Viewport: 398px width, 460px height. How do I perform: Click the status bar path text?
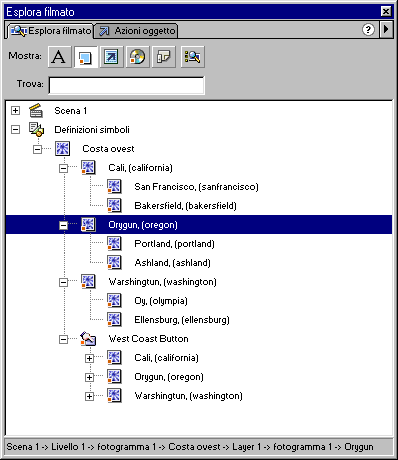click(x=190, y=447)
